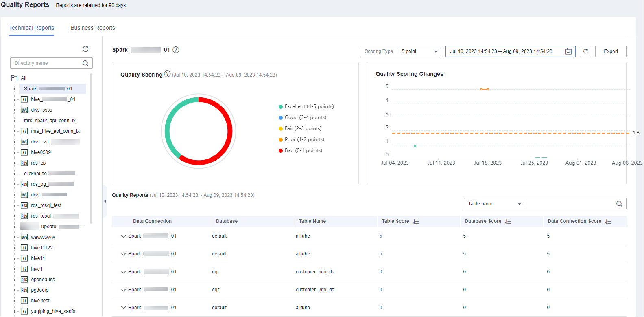Open help icon next to Spark connection title
The height and width of the screenshot is (317, 644).
(x=176, y=50)
